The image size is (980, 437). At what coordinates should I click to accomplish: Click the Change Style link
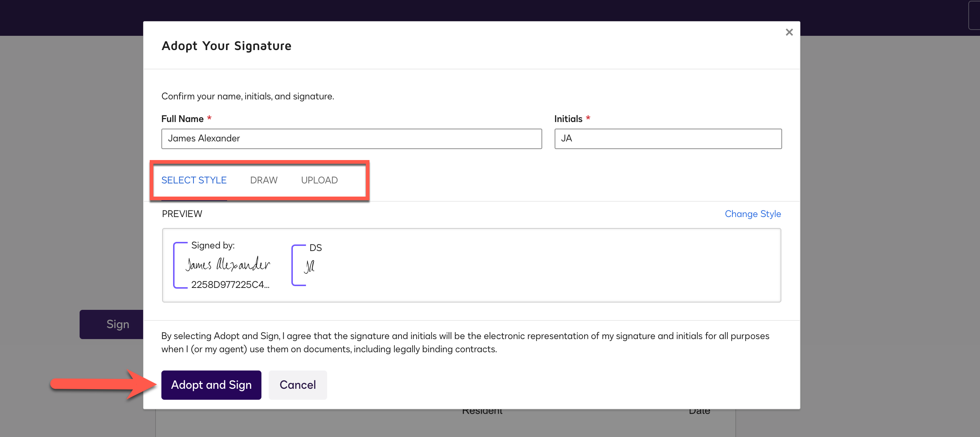pyautogui.click(x=752, y=214)
